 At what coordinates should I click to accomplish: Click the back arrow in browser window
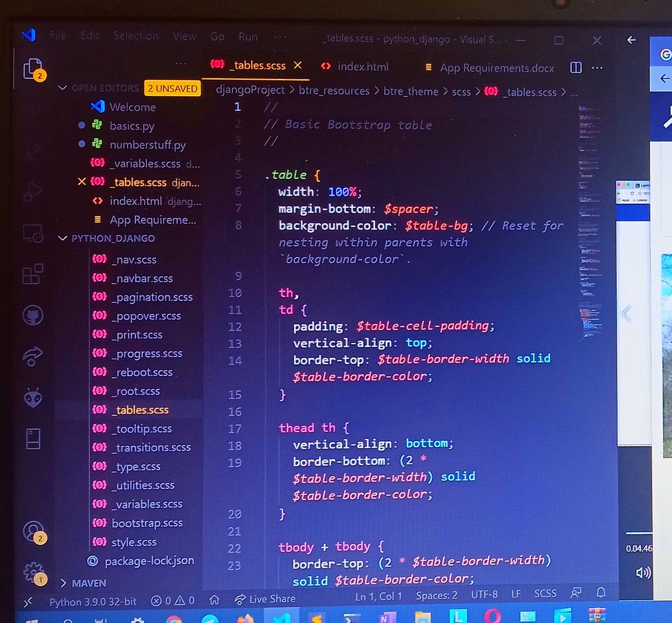(x=632, y=40)
